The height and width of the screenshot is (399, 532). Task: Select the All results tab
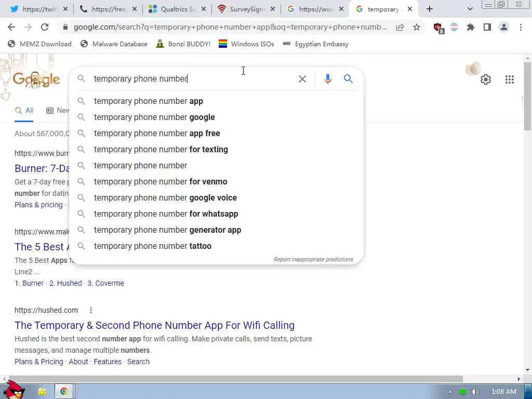24,110
